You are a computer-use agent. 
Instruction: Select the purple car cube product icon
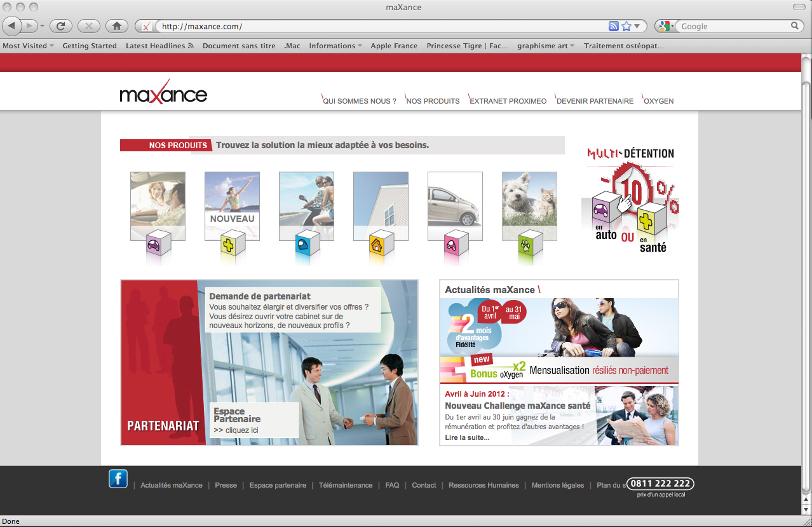158,244
